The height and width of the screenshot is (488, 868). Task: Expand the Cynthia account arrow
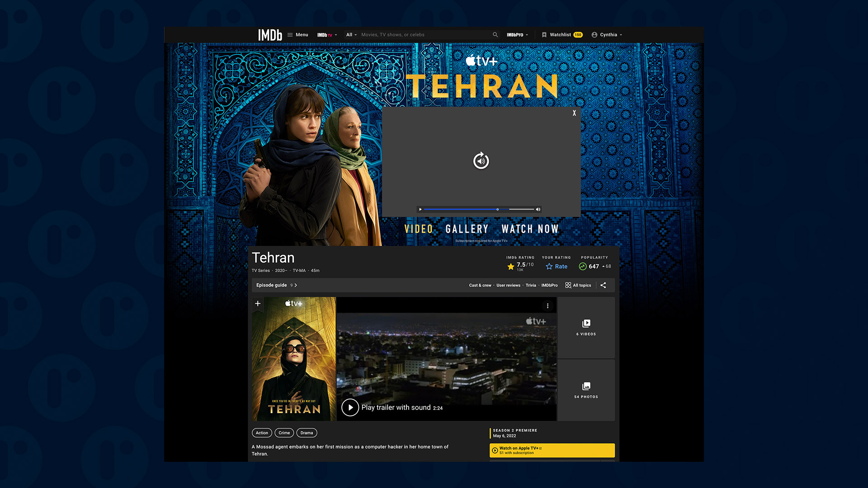point(621,35)
